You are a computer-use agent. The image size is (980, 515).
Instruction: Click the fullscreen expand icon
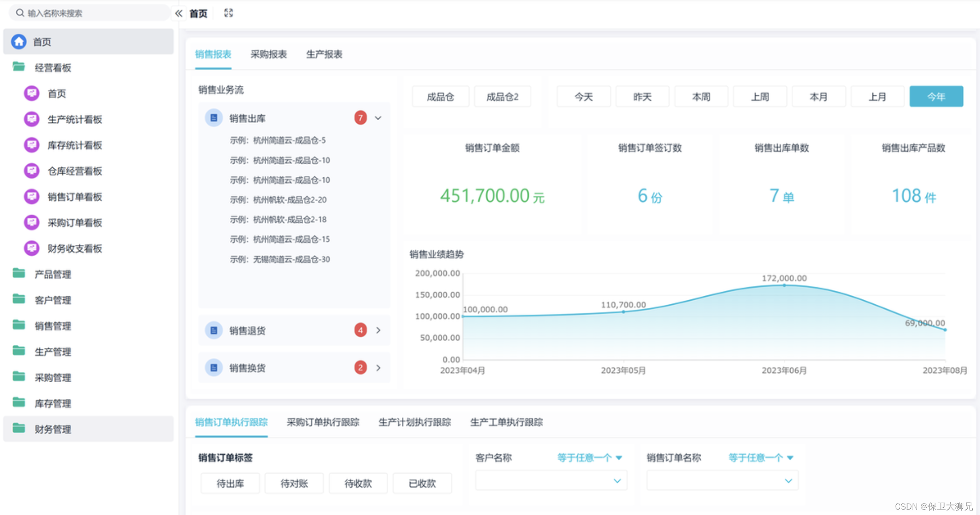click(228, 13)
